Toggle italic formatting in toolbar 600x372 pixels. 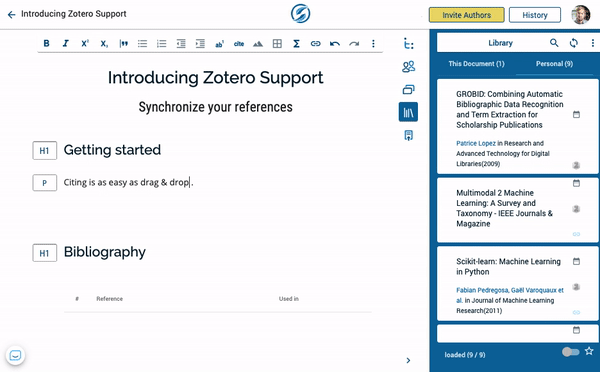tap(65, 44)
